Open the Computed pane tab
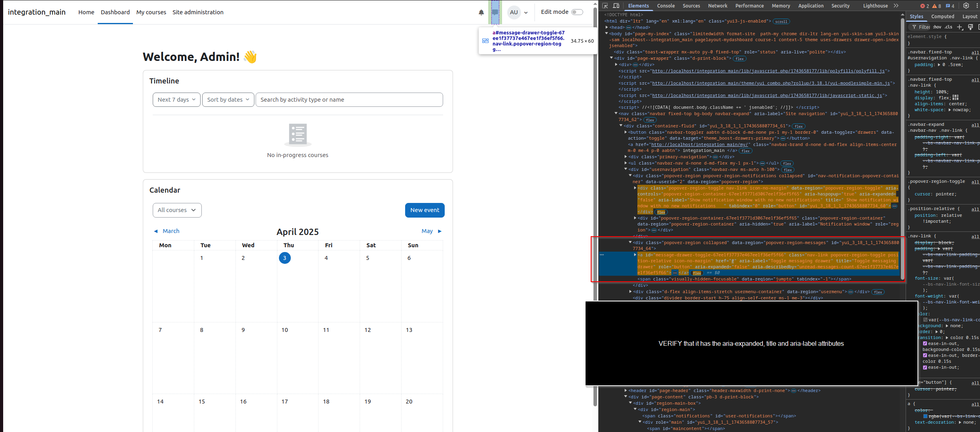Viewport: 980px width, 432px height. (x=942, y=16)
